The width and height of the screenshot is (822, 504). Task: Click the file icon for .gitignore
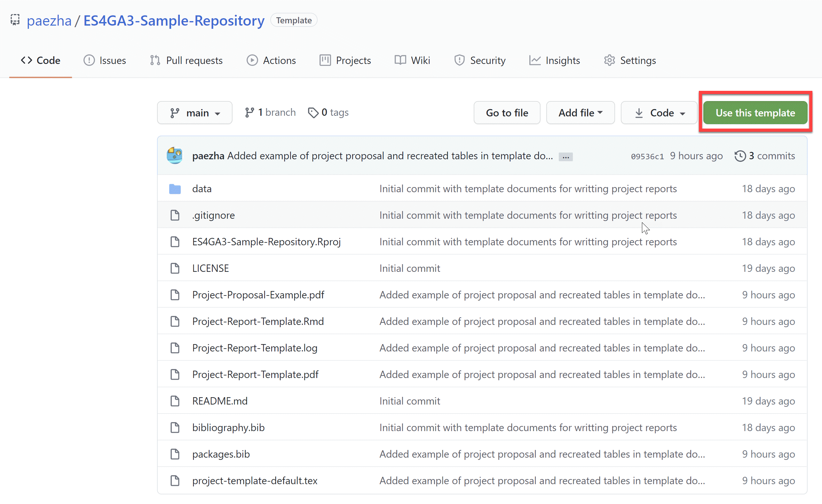tap(175, 216)
